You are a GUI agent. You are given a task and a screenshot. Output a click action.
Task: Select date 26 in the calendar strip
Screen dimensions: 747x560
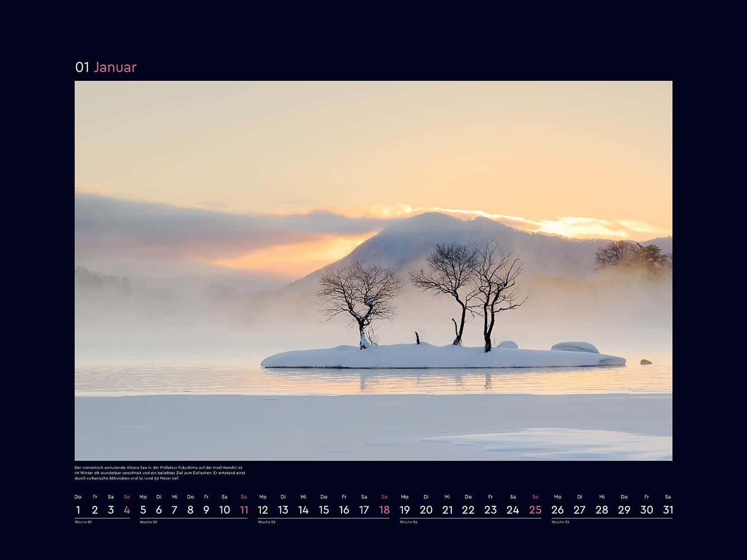[x=558, y=510]
